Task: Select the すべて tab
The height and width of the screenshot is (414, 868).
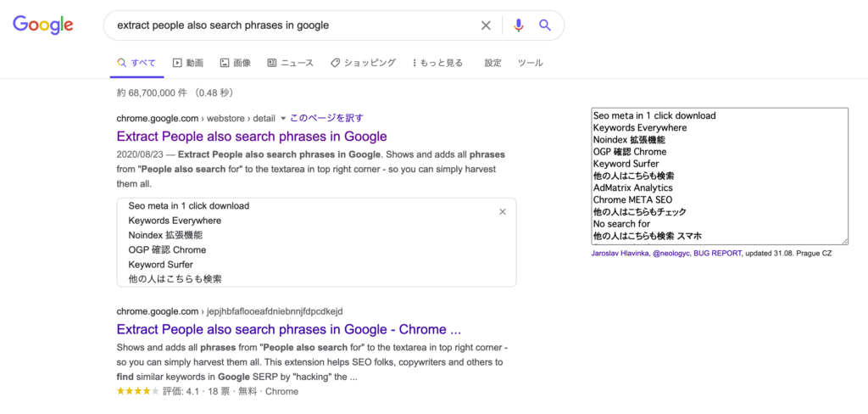Action: click(136, 63)
